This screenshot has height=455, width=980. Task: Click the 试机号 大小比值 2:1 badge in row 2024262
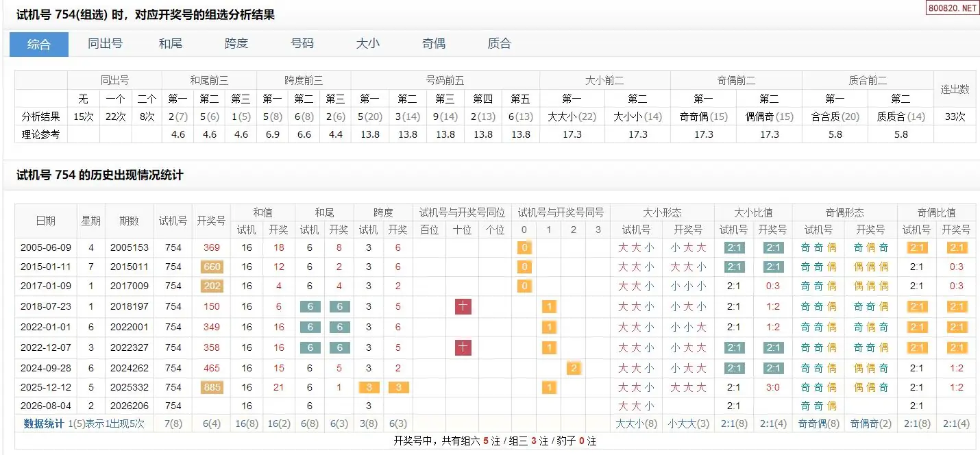click(x=734, y=368)
